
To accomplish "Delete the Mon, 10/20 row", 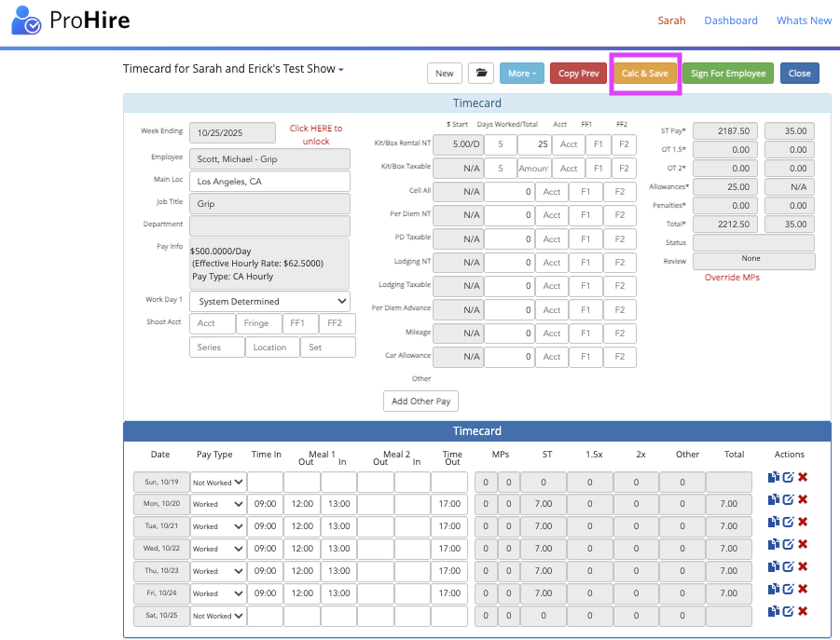I will click(803, 500).
